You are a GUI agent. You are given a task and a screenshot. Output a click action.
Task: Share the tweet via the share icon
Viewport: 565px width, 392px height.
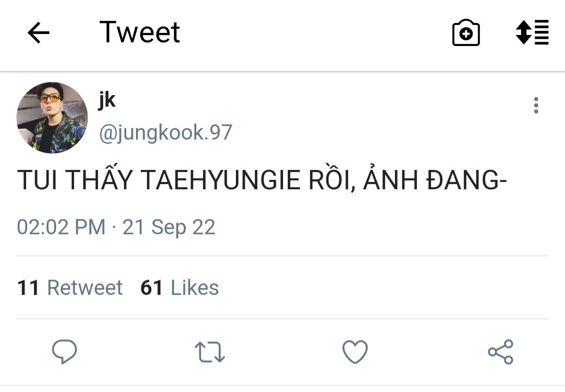click(x=501, y=352)
